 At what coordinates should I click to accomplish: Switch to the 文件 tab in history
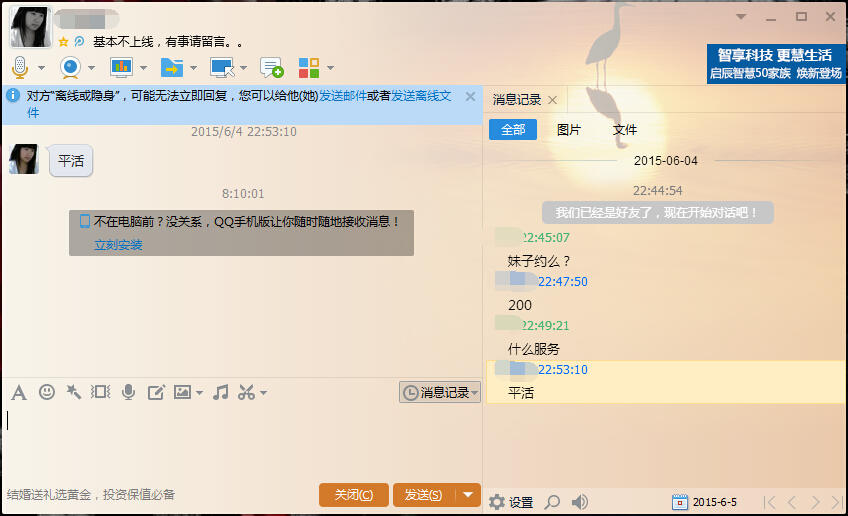625,130
